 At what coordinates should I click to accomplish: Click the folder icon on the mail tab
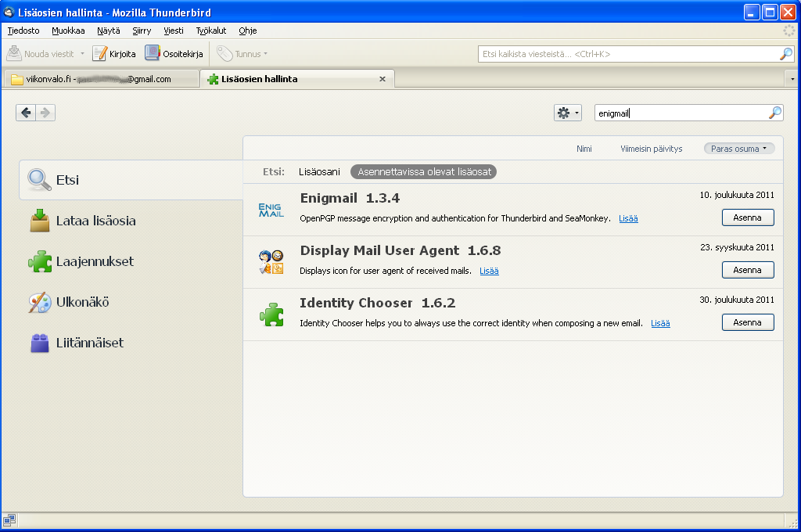click(17, 79)
